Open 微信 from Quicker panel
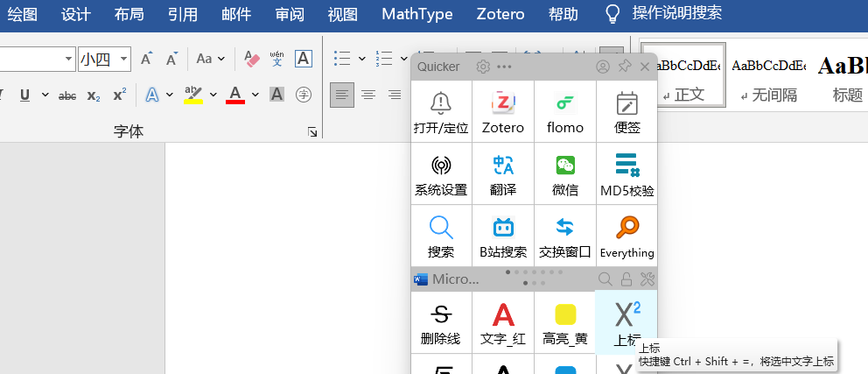 (x=565, y=173)
